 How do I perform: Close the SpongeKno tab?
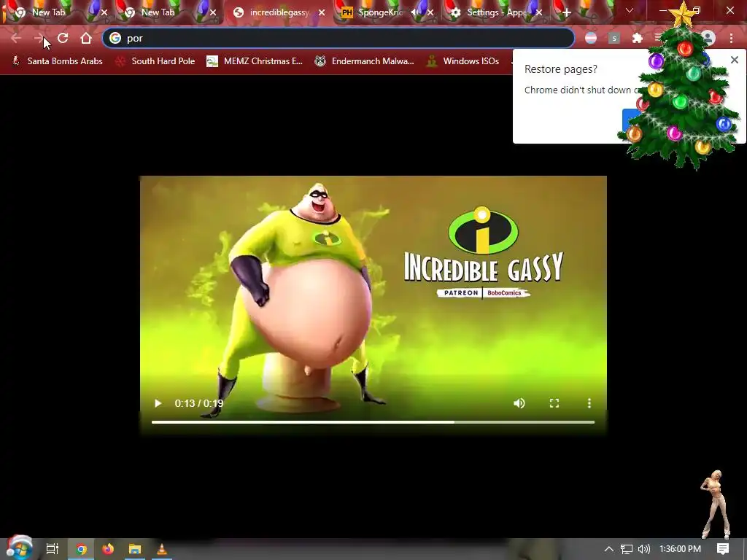pyautogui.click(x=430, y=13)
